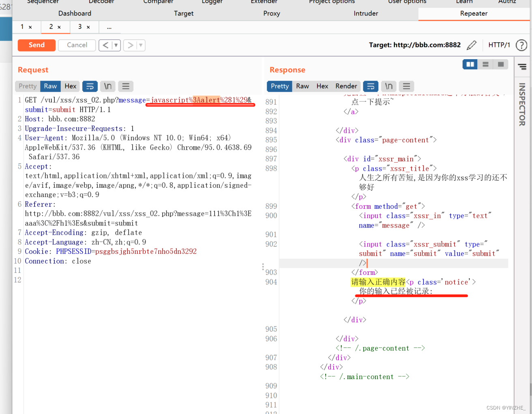
Task: Select side-by-side layout icon
Action: click(x=470, y=64)
